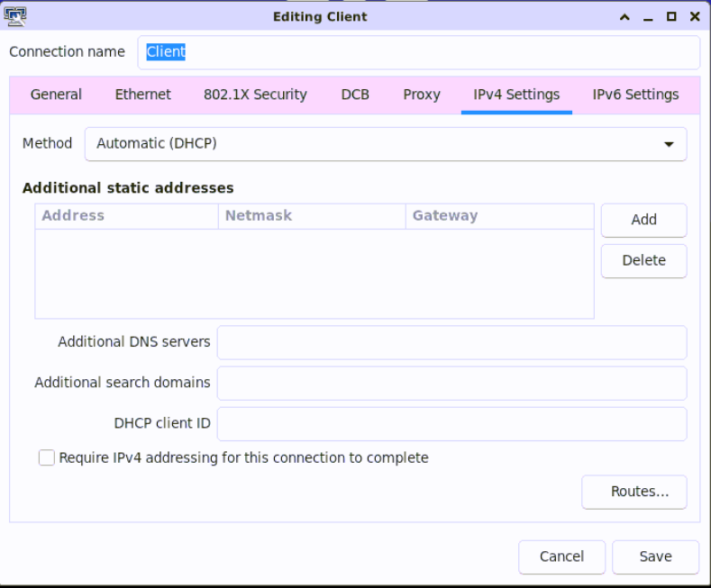Image resolution: width=711 pixels, height=588 pixels.
Task: Save the connection settings
Action: tap(655, 556)
